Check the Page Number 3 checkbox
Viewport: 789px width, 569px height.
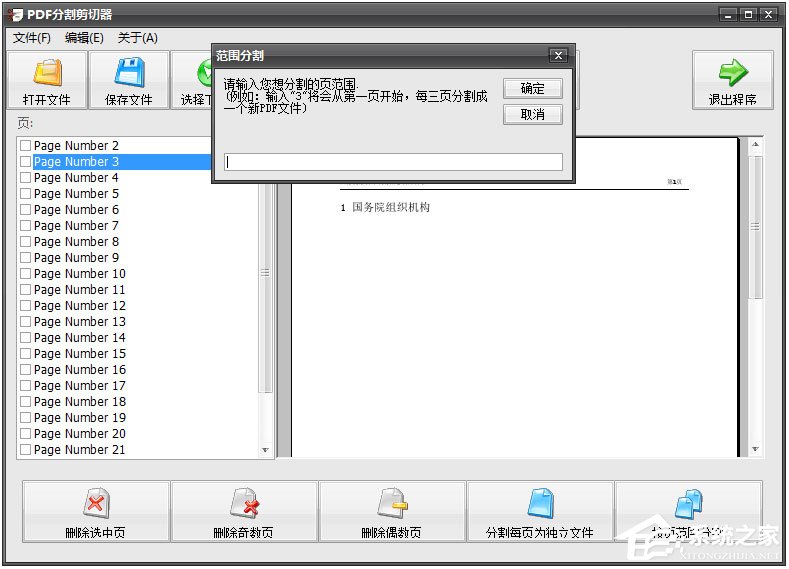(x=26, y=162)
